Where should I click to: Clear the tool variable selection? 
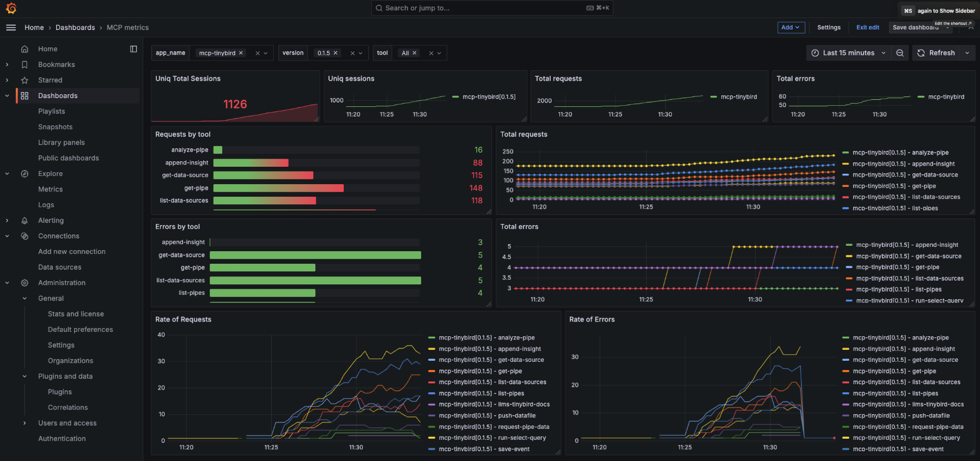click(431, 53)
